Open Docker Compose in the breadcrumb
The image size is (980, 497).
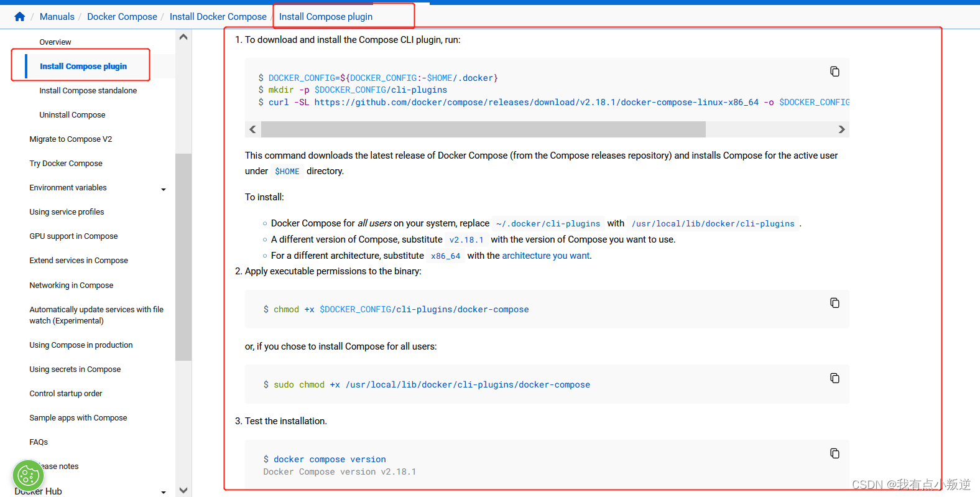pos(122,17)
